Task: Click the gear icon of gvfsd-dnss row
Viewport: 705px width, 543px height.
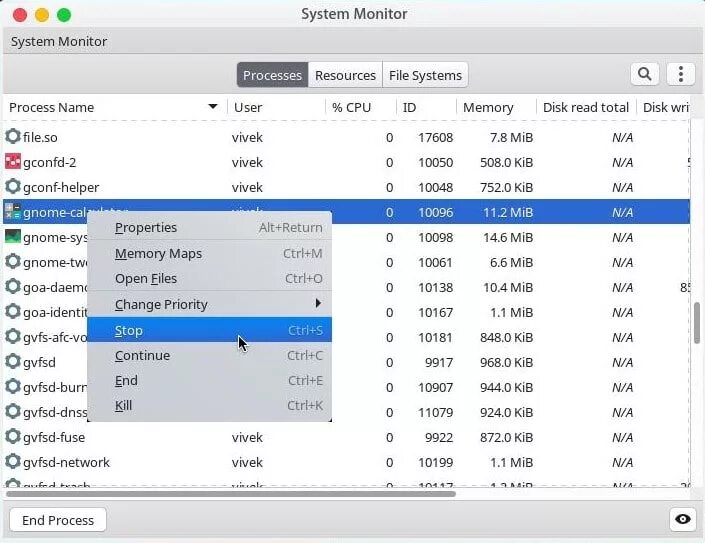Action: (13, 411)
